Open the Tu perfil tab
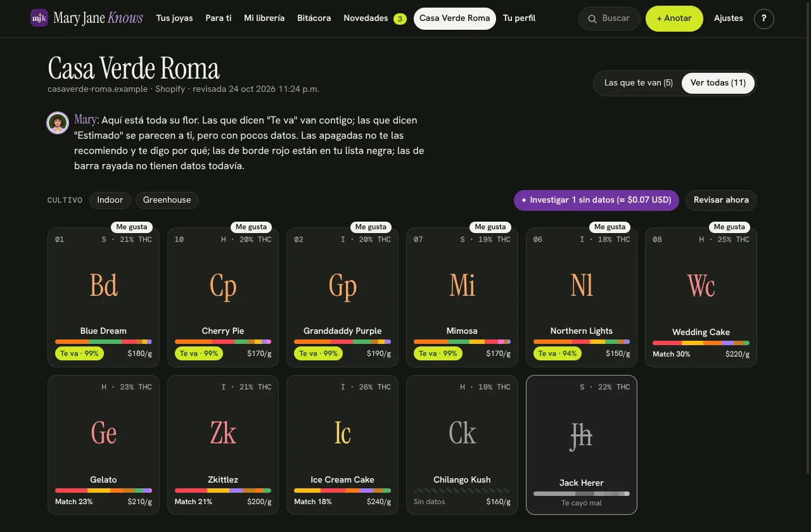Viewport: 811px width, 532px height. point(519,18)
